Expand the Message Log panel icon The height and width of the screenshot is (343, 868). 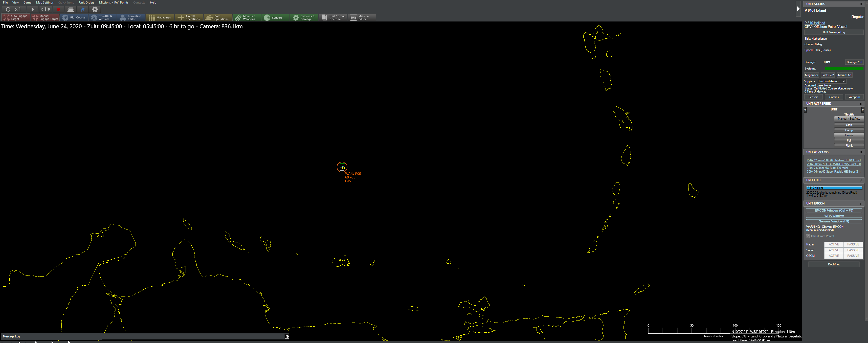point(287,336)
